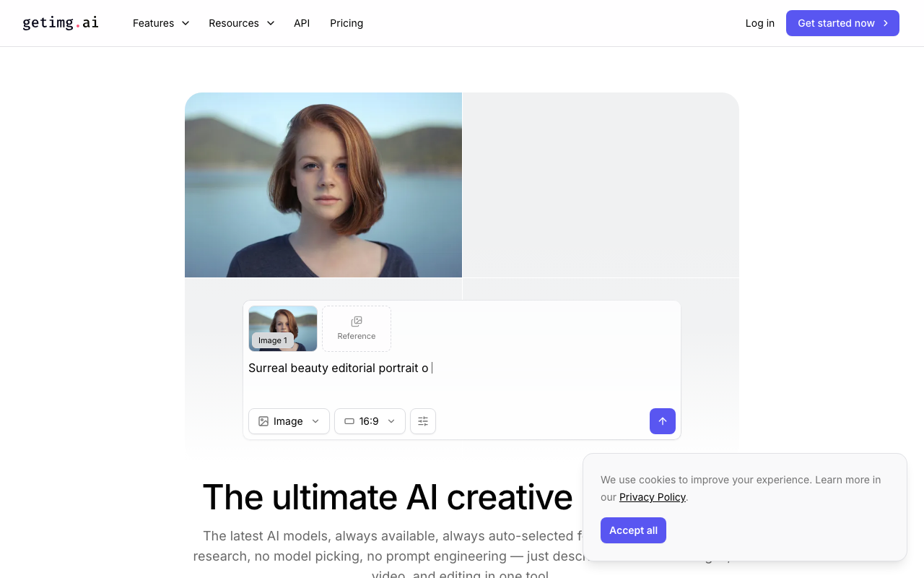
Task: Open the Features menu
Action: 160,23
